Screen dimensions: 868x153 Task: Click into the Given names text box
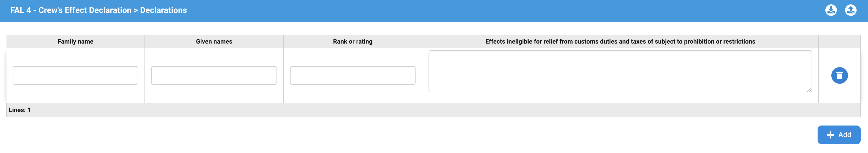click(x=214, y=75)
